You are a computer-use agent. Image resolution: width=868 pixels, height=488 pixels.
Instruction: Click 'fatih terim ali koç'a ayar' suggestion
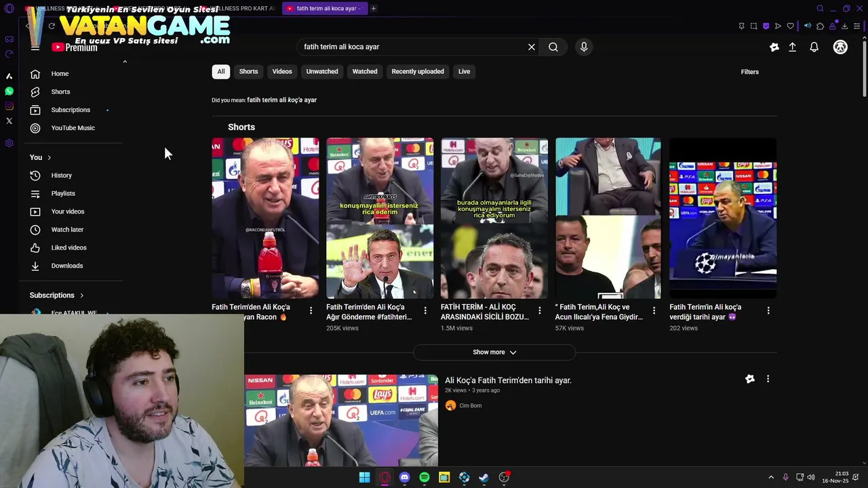tap(281, 100)
